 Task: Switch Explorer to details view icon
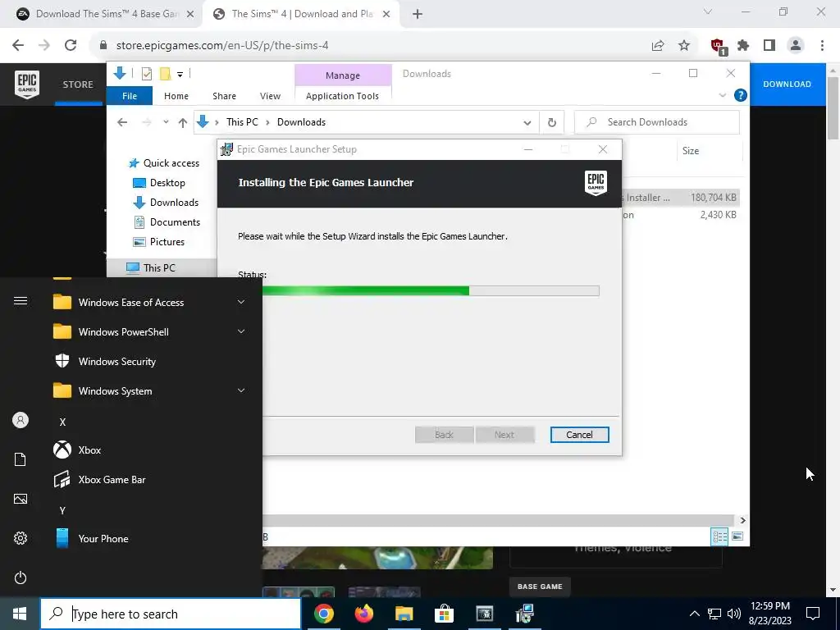pos(719,536)
